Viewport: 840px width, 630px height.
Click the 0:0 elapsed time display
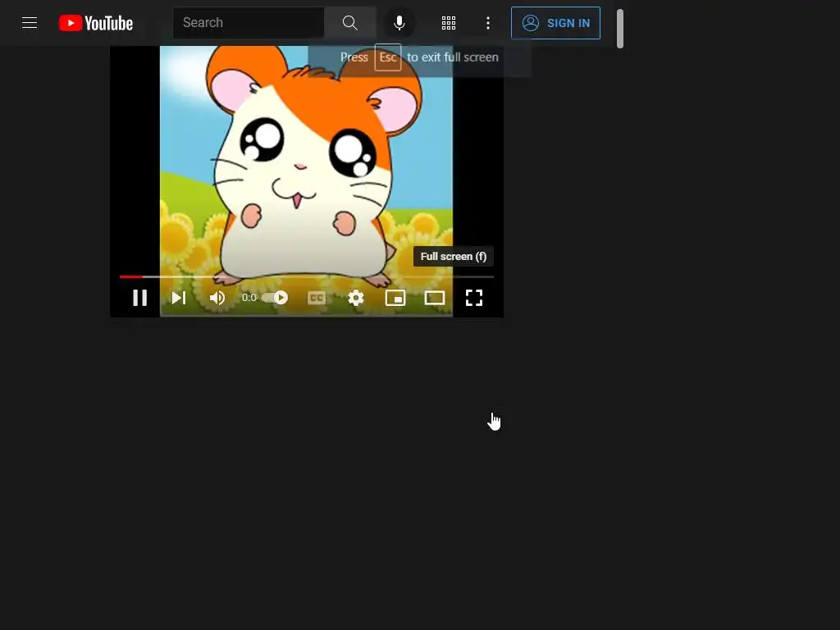249,297
